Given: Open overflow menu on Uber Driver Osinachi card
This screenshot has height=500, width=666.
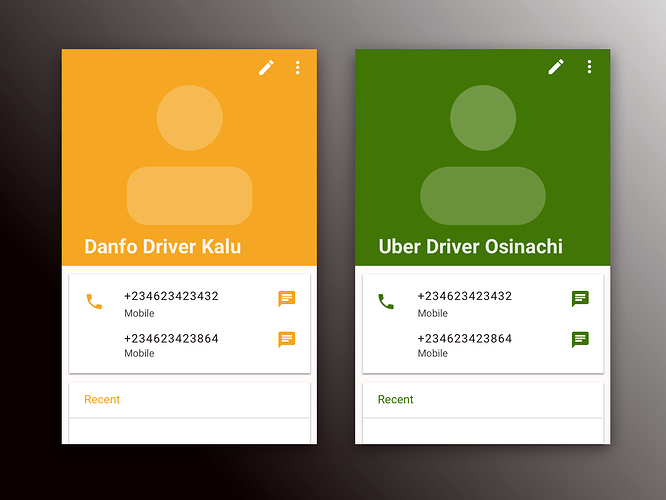Looking at the screenshot, I should (x=589, y=67).
